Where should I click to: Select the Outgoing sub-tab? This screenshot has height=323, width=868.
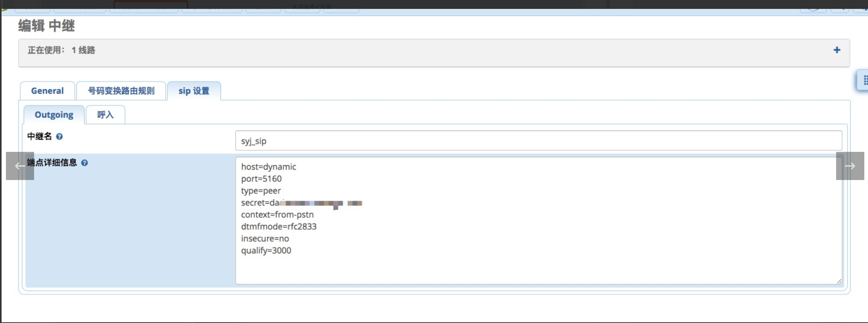(x=54, y=115)
